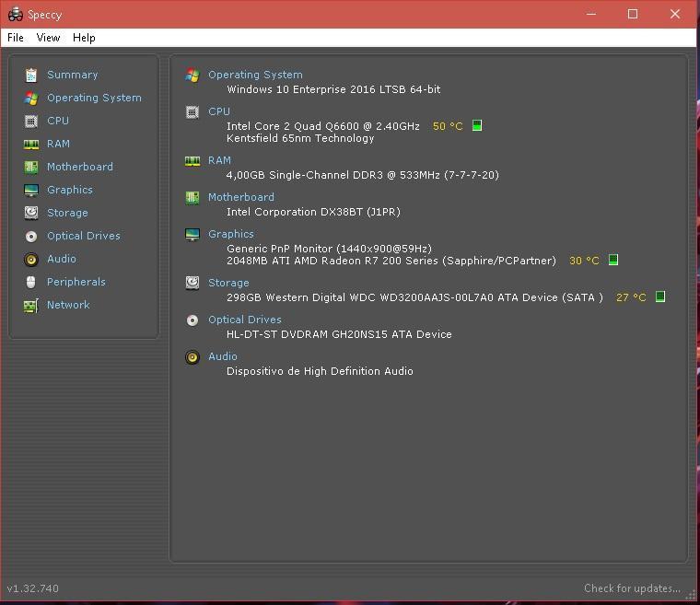The image size is (700, 605).
Task: Click the Operating System heading link in summary
Action: 255,75
